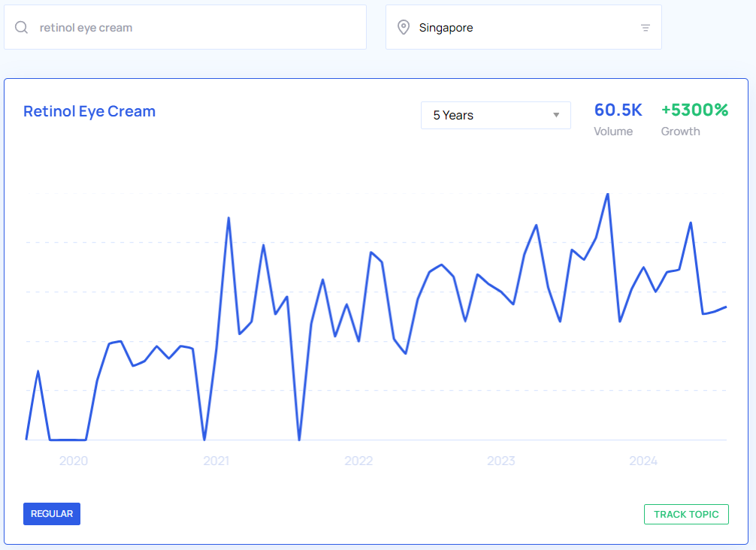Viewport: 756px width, 550px height.
Task: Open the 5 Years time range selector
Action: pos(495,115)
